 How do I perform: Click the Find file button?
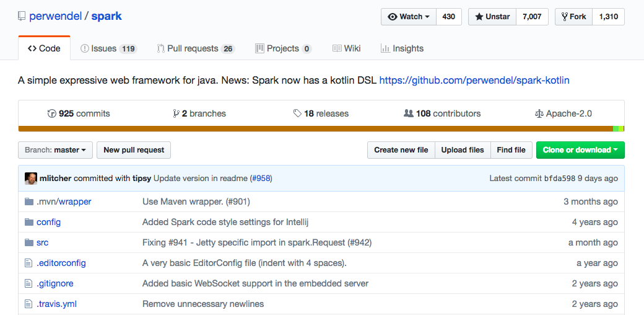tap(511, 150)
